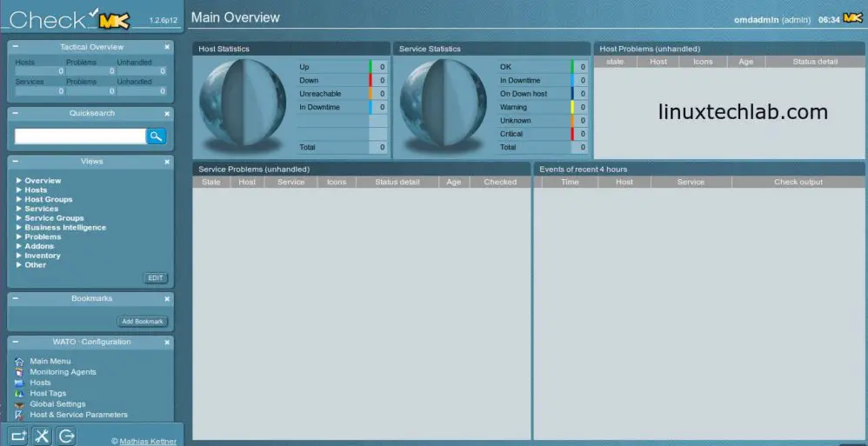The height and width of the screenshot is (446, 868).
Task: Open Monitoring Agents link
Action: [63, 372]
